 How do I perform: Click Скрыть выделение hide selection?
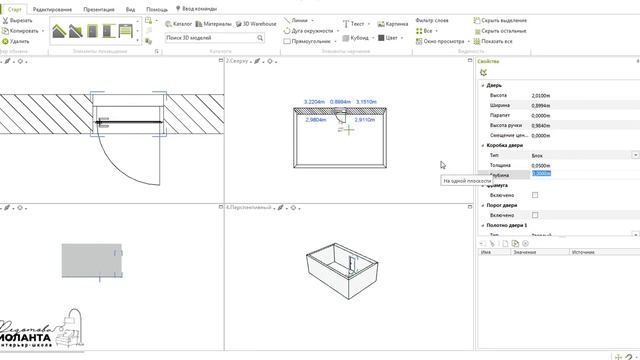[x=500, y=20]
